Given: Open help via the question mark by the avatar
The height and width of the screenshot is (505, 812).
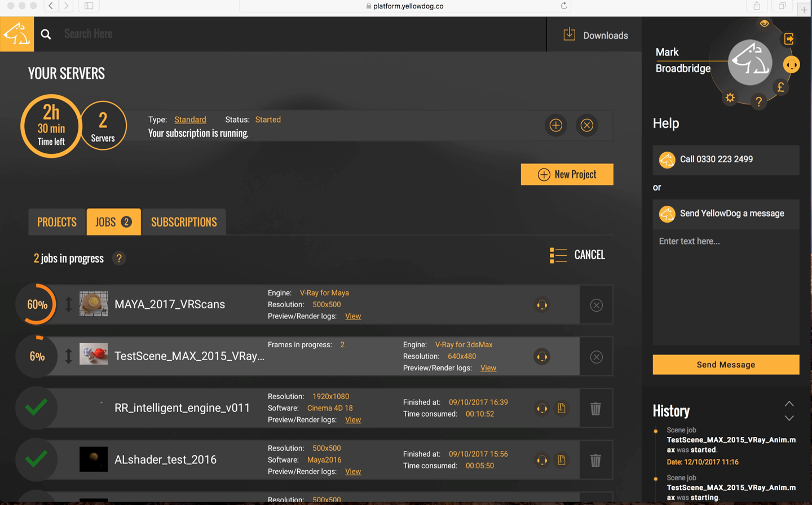Looking at the screenshot, I should tap(758, 101).
